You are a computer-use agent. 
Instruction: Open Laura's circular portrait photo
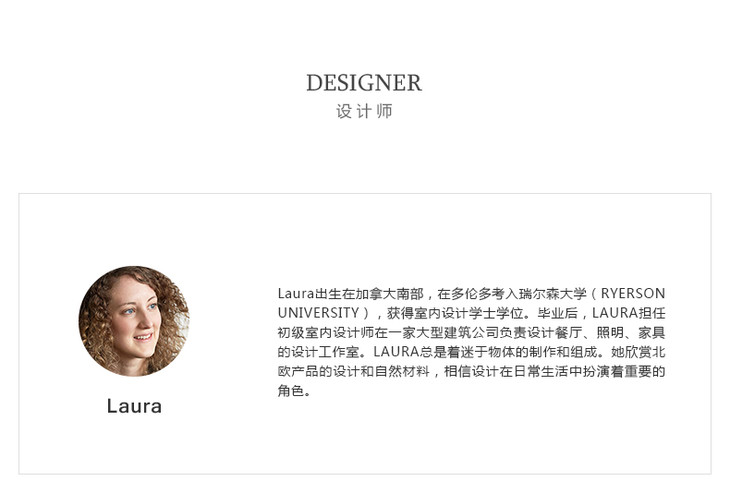tap(134, 321)
